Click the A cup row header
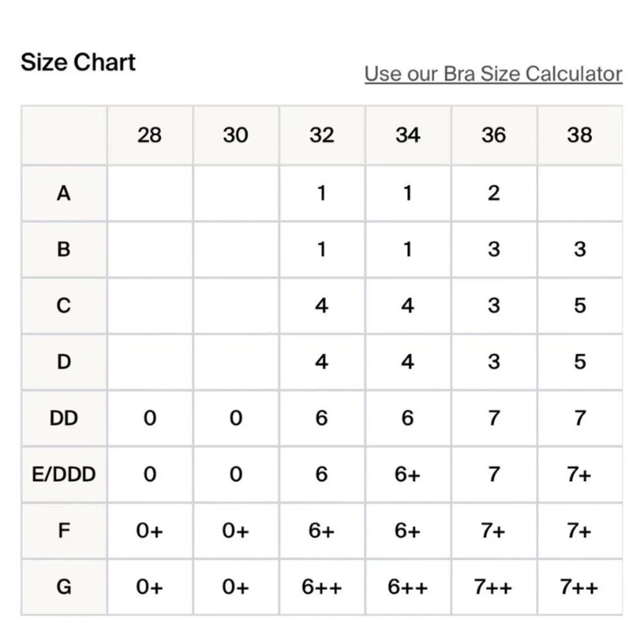The width and height of the screenshot is (644, 644). click(x=64, y=193)
